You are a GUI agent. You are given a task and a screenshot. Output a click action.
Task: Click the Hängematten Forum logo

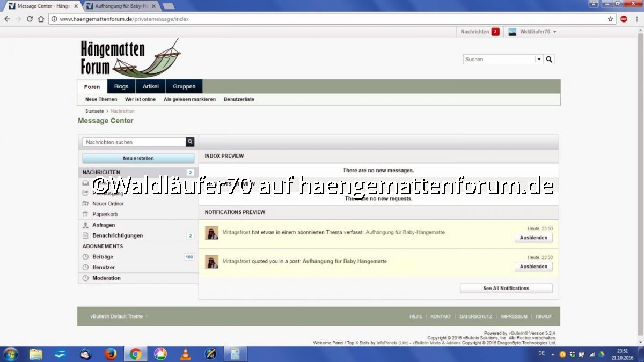click(x=130, y=58)
